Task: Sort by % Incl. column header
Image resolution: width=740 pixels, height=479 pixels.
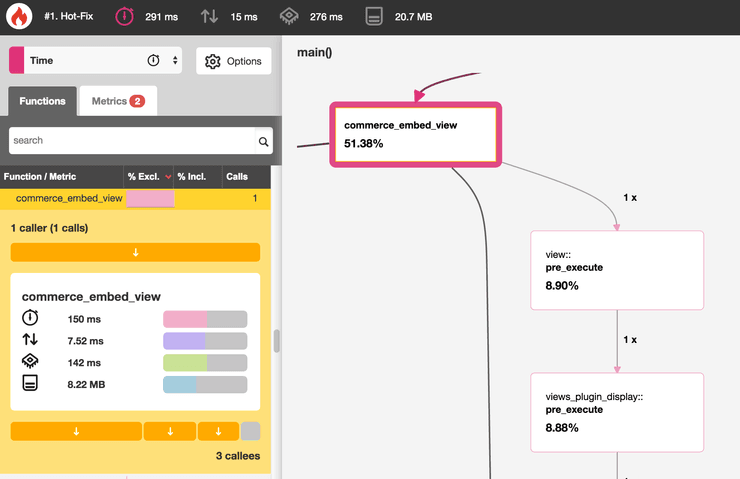Action: (197, 176)
